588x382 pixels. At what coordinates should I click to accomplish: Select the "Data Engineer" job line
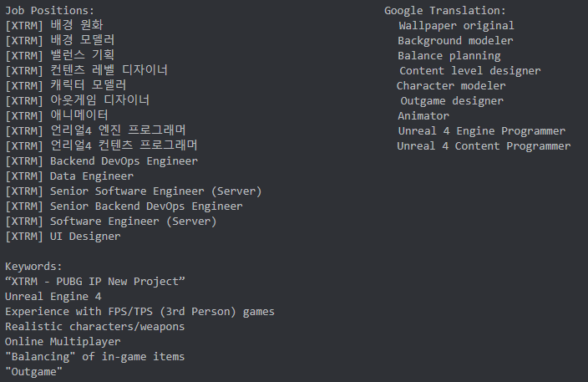69,176
